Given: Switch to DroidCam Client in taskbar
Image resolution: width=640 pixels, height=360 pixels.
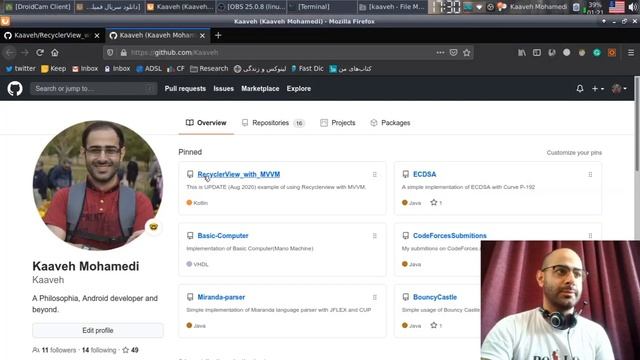Looking at the screenshot, I should tap(38, 7).
